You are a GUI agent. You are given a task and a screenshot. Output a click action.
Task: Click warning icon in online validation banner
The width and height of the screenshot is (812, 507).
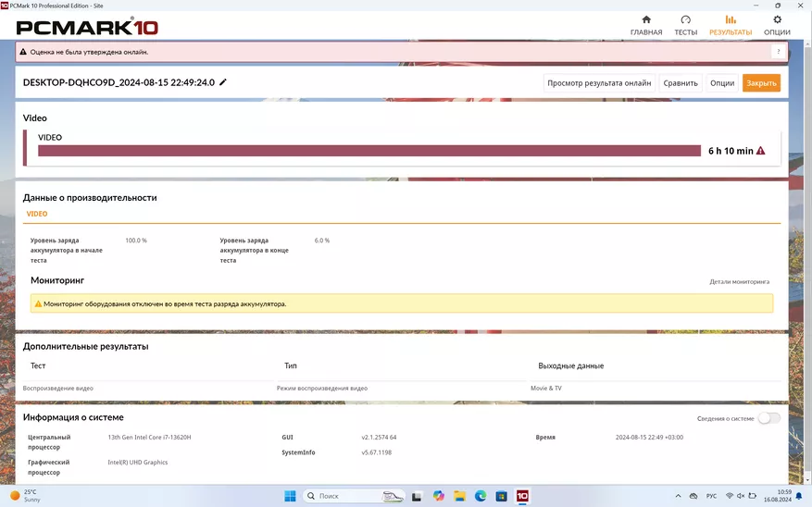tap(23, 52)
